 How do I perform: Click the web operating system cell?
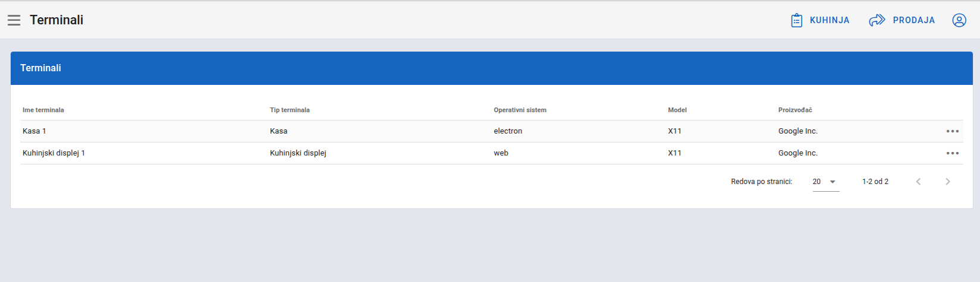click(501, 153)
